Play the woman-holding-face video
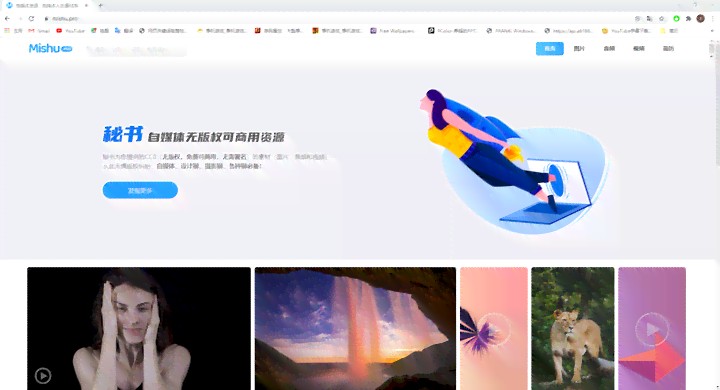Viewport: 720px width, 390px height. tap(43, 376)
